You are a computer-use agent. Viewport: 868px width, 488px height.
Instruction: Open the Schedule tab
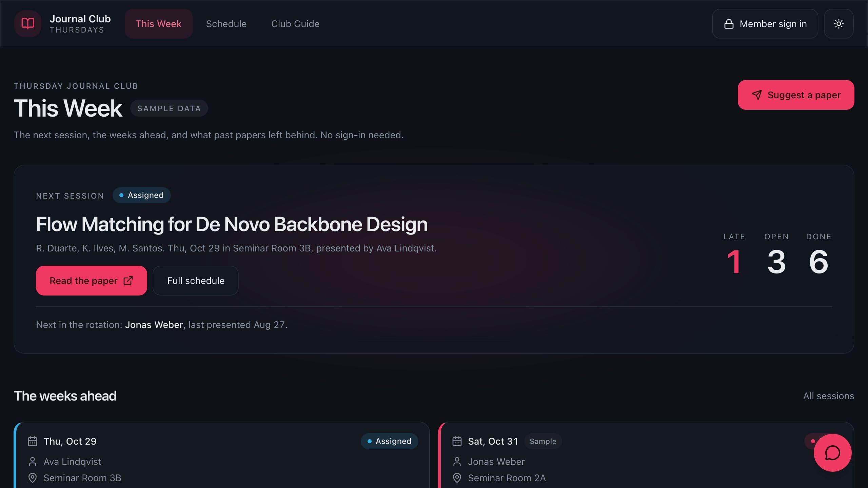click(226, 24)
